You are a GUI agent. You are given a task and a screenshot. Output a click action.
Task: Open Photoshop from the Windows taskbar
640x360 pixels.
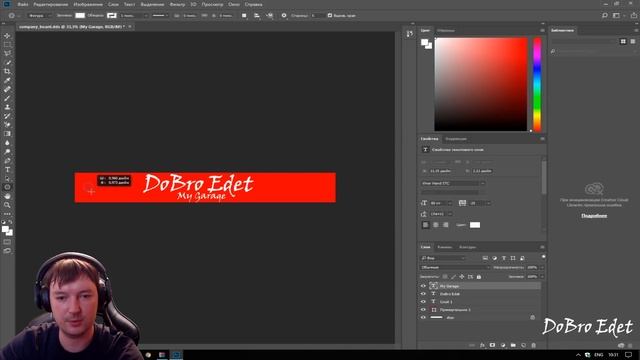[176, 355]
